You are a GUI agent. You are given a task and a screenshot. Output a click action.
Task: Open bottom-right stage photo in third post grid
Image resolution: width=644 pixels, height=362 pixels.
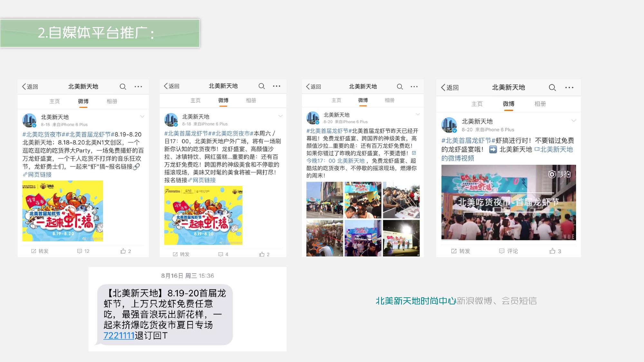pyautogui.click(x=401, y=238)
